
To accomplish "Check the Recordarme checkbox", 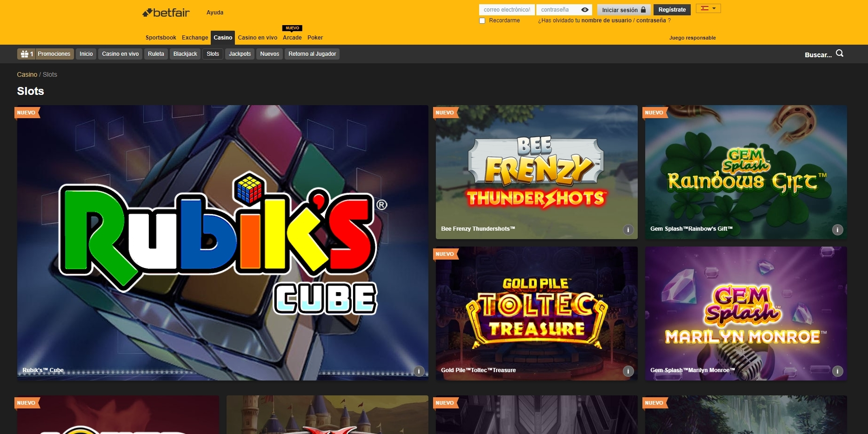I will [x=482, y=20].
